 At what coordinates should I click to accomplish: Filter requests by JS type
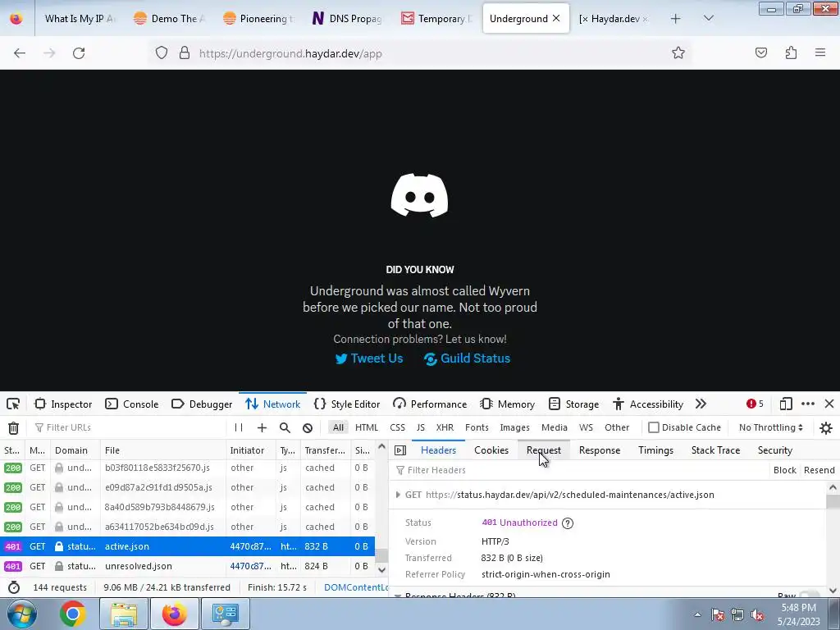[421, 427]
